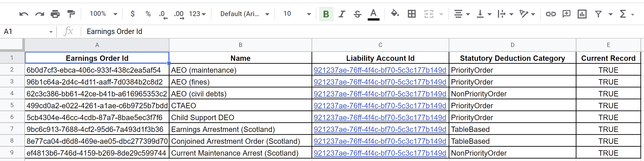Toggle Strikethrough formatting

[357, 14]
